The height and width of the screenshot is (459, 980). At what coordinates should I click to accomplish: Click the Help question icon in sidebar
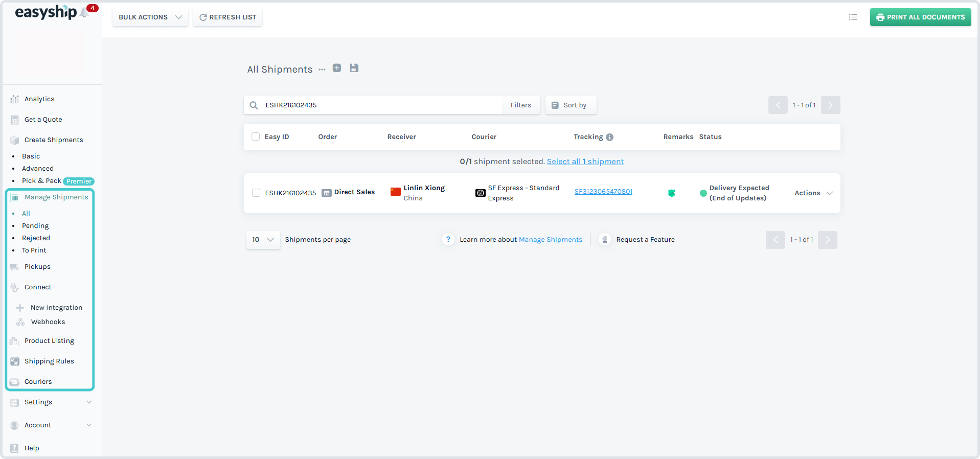pyautogui.click(x=15, y=448)
